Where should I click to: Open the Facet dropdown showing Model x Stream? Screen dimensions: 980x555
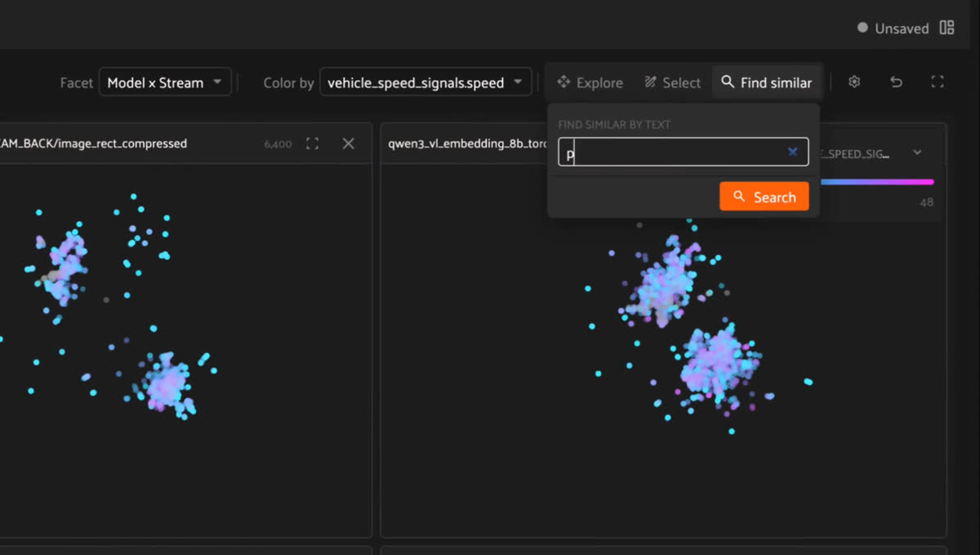click(x=165, y=82)
